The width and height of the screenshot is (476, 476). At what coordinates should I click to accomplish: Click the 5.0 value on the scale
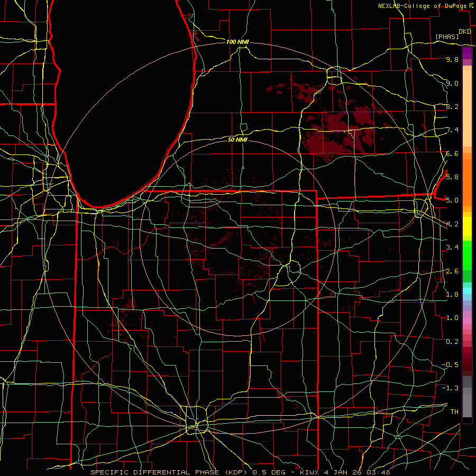(452, 200)
